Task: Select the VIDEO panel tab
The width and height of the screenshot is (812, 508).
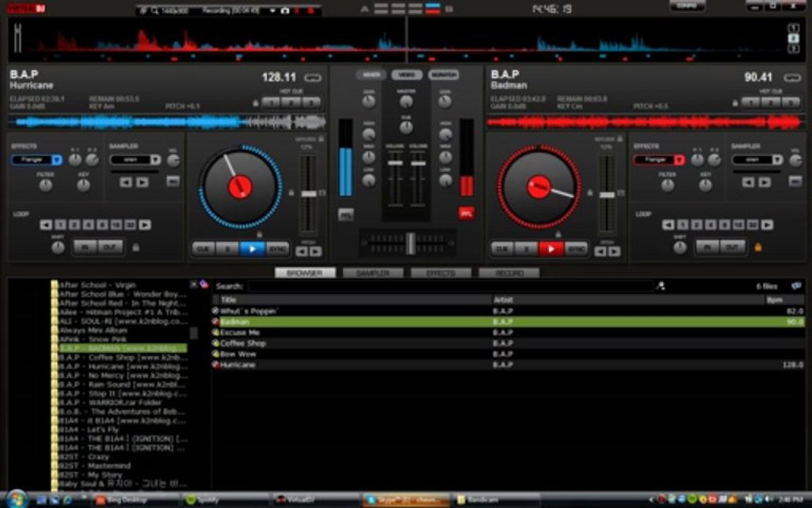Action: [x=407, y=75]
